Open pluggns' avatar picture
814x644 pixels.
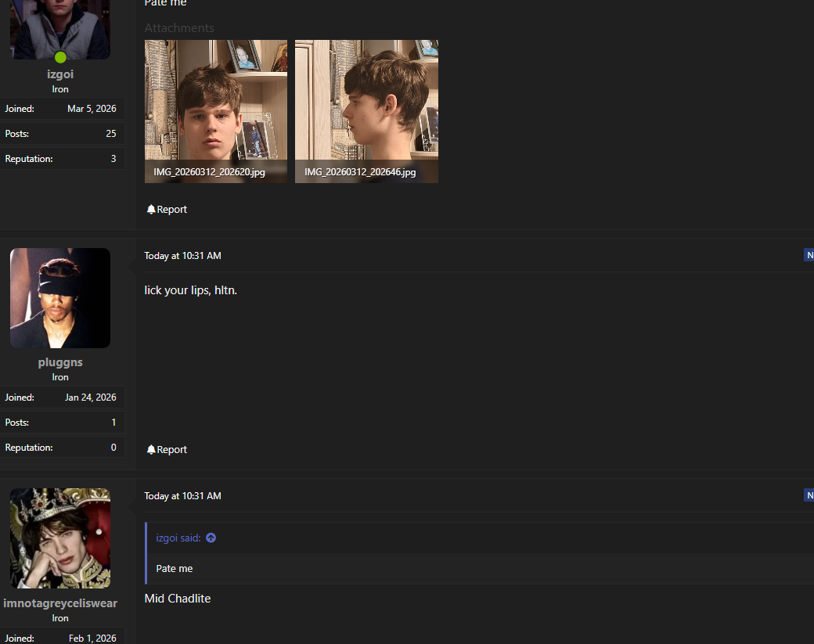[x=60, y=298]
